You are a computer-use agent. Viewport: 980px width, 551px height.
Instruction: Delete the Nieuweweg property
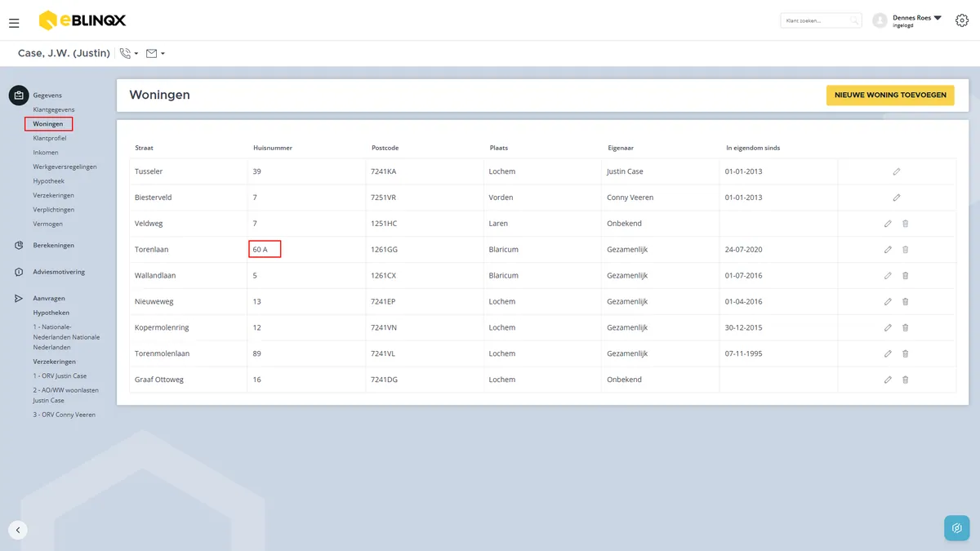click(x=905, y=302)
